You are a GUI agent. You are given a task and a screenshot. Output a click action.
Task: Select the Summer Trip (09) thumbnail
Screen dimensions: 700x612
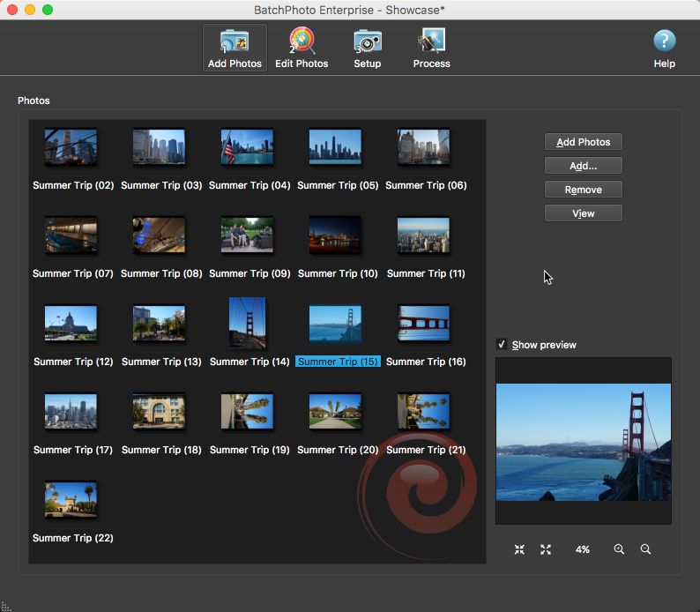pos(248,235)
